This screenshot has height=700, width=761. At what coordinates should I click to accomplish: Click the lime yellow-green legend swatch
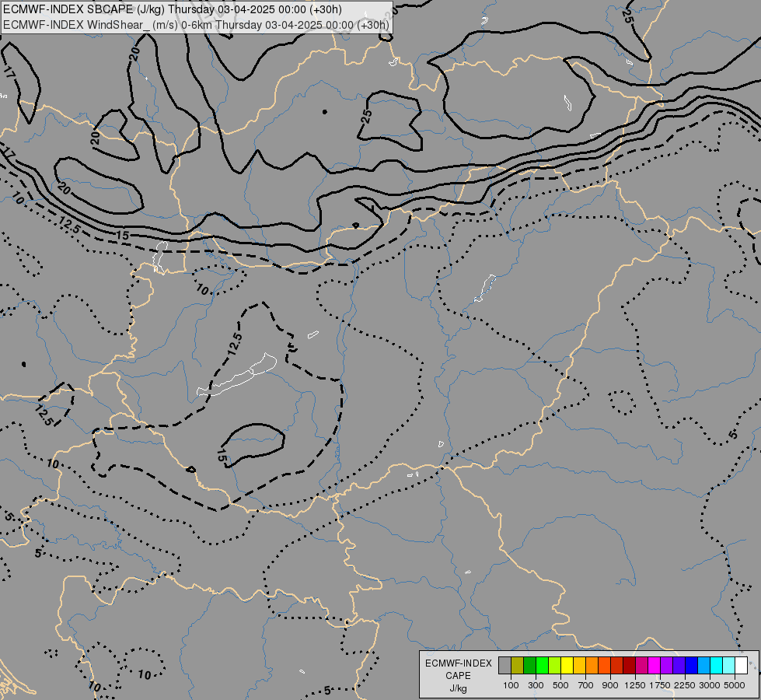pyautogui.click(x=555, y=665)
